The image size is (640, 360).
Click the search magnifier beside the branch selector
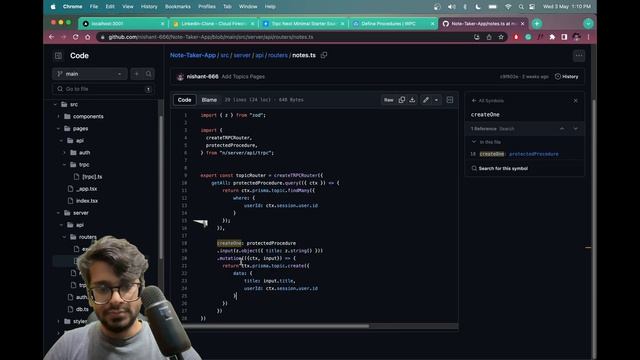tap(149, 74)
